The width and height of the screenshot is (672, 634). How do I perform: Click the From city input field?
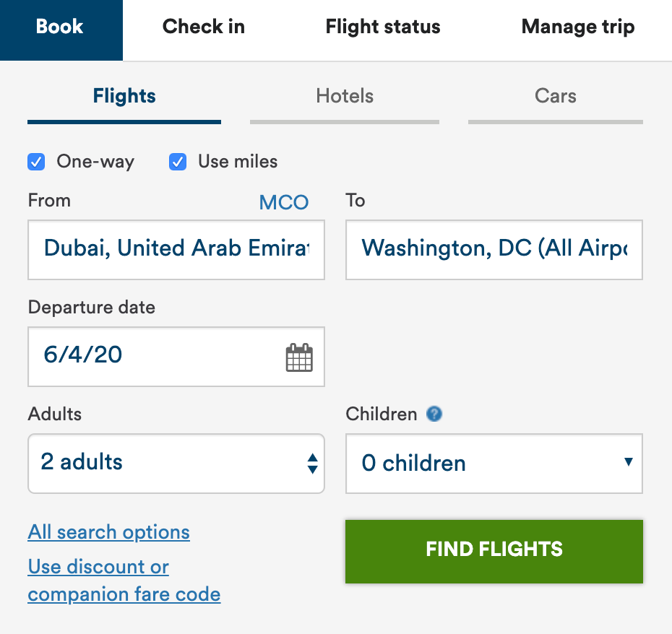[176, 250]
